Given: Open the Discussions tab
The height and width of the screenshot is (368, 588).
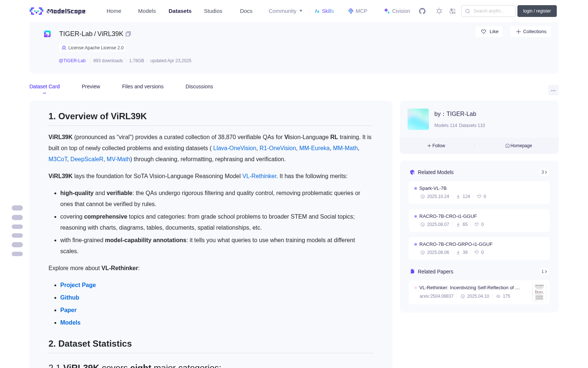Looking at the screenshot, I should tap(199, 86).
